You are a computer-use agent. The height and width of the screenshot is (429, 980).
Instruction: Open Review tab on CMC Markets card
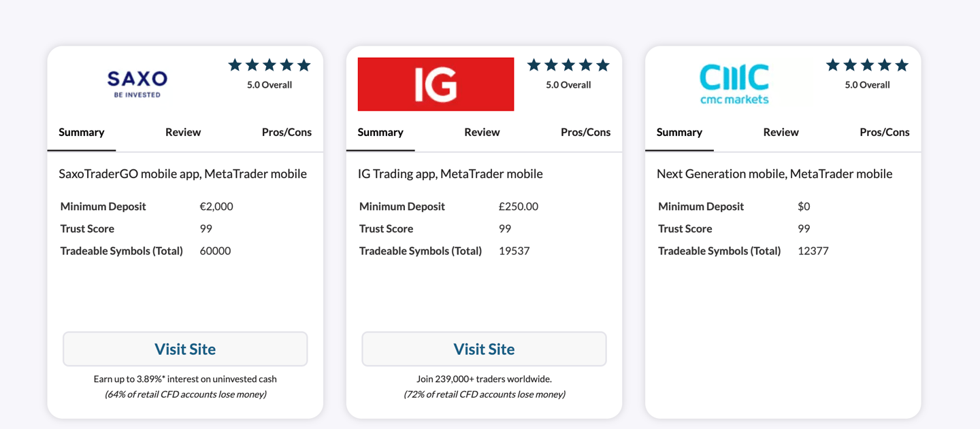click(781, 132)
